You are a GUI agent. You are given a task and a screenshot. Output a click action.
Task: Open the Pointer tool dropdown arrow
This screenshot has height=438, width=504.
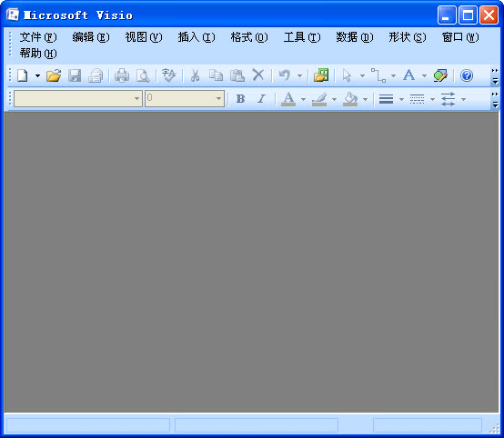click(362, 76)
